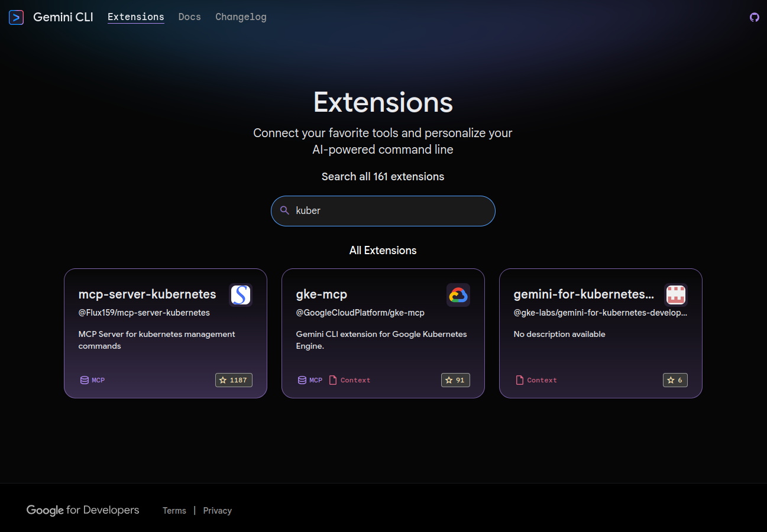The height and width of the screenshot is (532, 767).
Task: Click the Google Cloud logo on gke-mcp
Action: click(458, 295)
